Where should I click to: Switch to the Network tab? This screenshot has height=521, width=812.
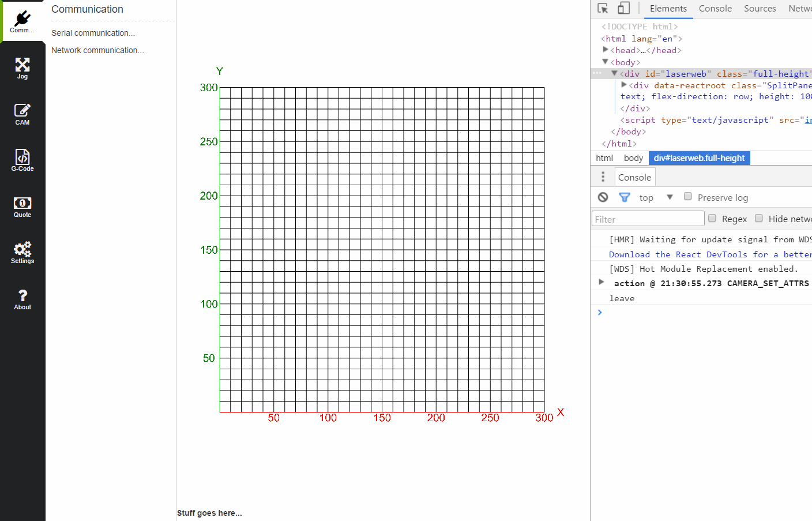pyautogui.click(x=800, y=9)
